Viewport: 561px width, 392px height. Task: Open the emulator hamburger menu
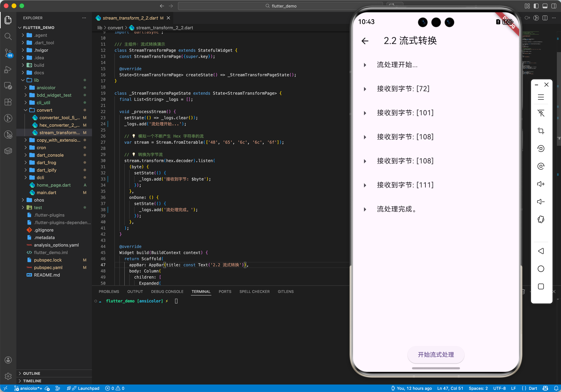click(541, 97)
